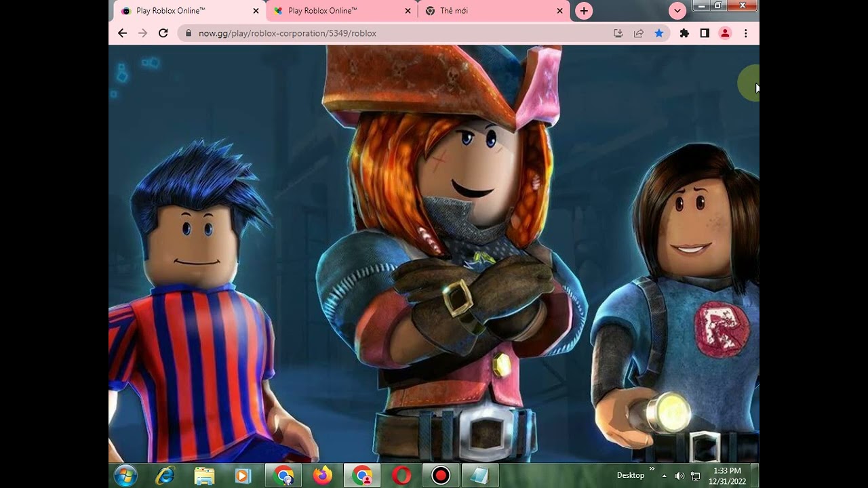
Task: Expand the Desktop toolbar chevron
Action: coord(652,469)
